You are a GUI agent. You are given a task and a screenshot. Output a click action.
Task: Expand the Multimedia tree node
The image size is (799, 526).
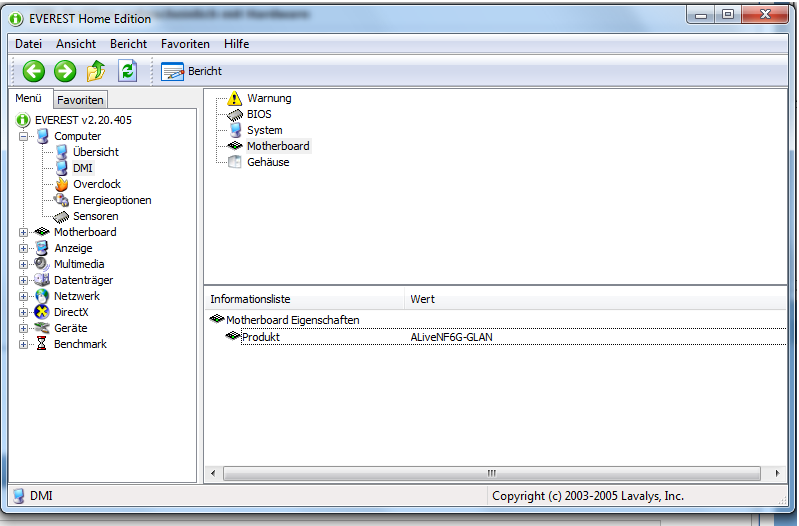[23, 264]
